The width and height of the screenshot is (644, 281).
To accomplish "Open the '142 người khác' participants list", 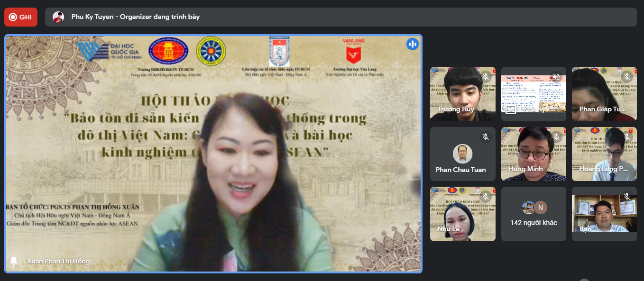I will [534, 214].
